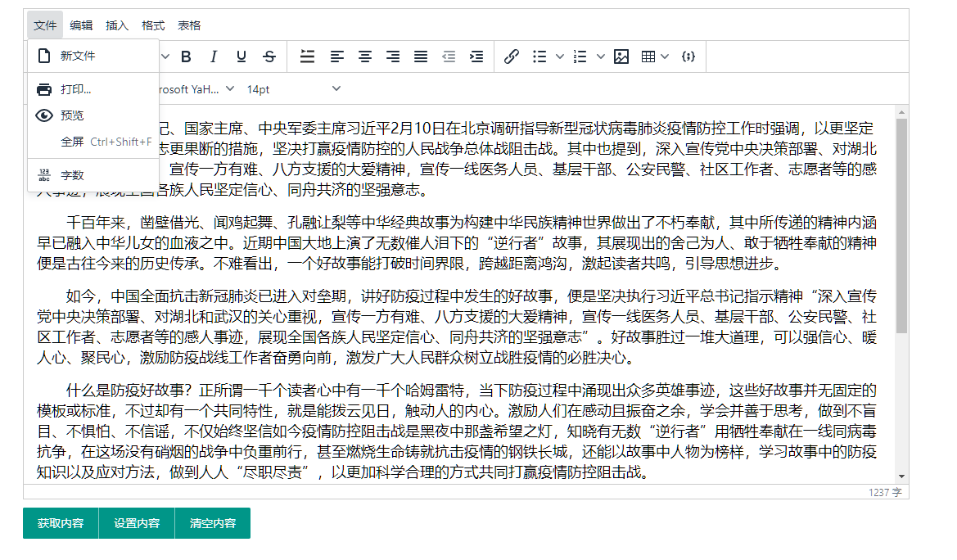Insert an image

(x=621, y=56)
